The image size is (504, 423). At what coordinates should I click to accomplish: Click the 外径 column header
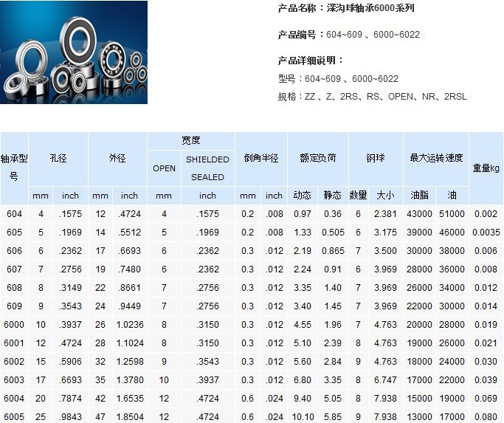pyautogui.click(x=117, y=159)
